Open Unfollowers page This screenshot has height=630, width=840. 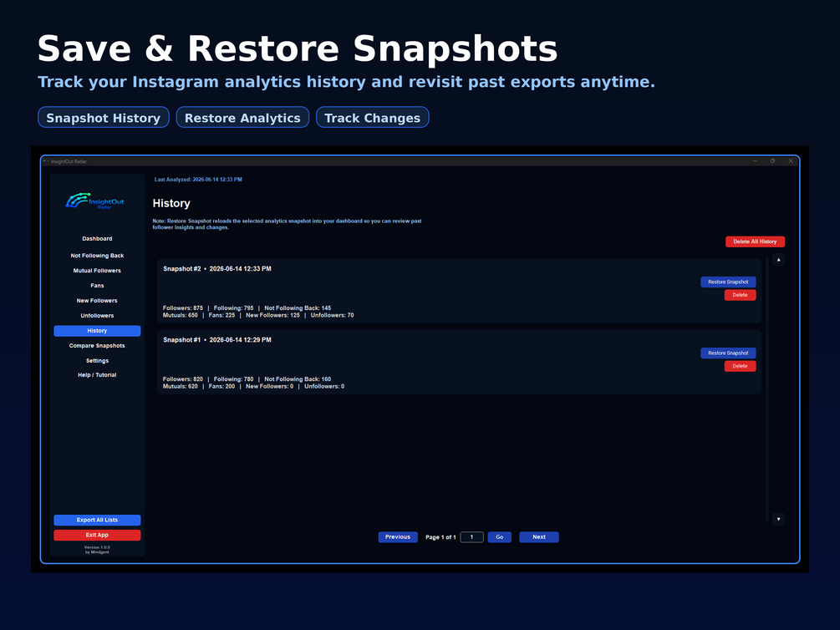pyautogui.click(x=97, y=316)
